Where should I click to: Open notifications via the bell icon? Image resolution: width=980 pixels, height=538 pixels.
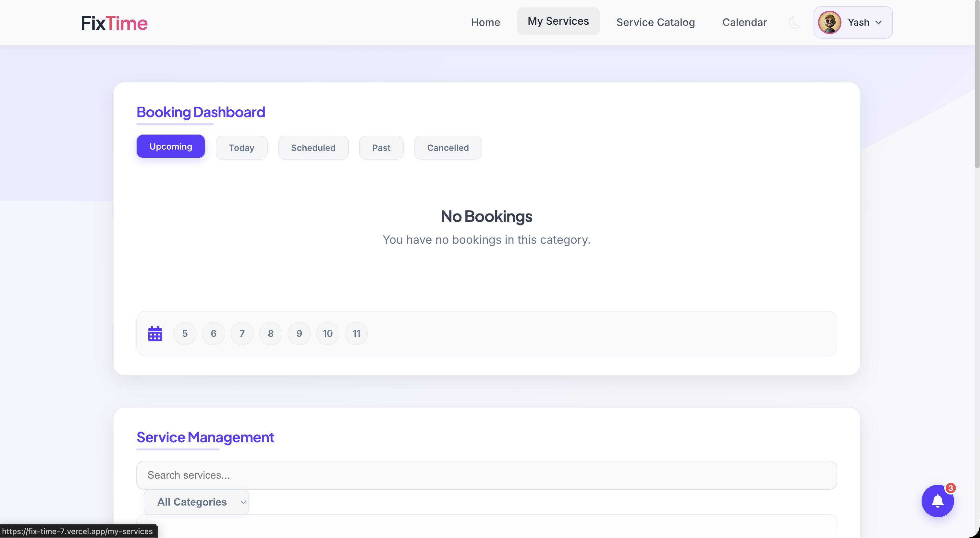pyautogui.click(x=937, y=501)
